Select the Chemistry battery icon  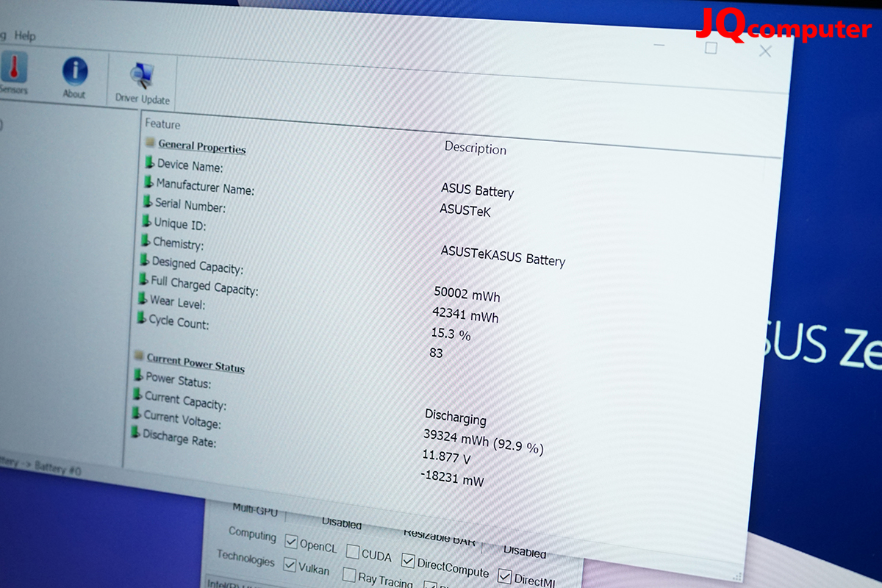146,239
